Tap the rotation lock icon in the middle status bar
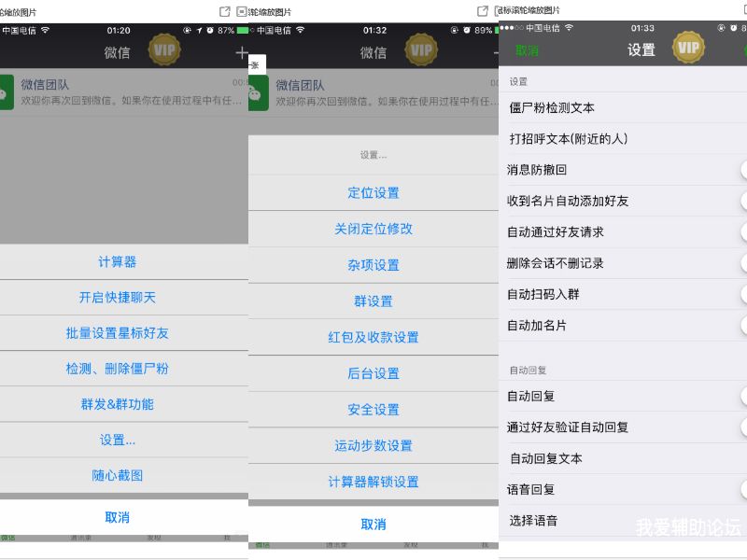Viewport: 747px width, 560px height. [455, 31]
